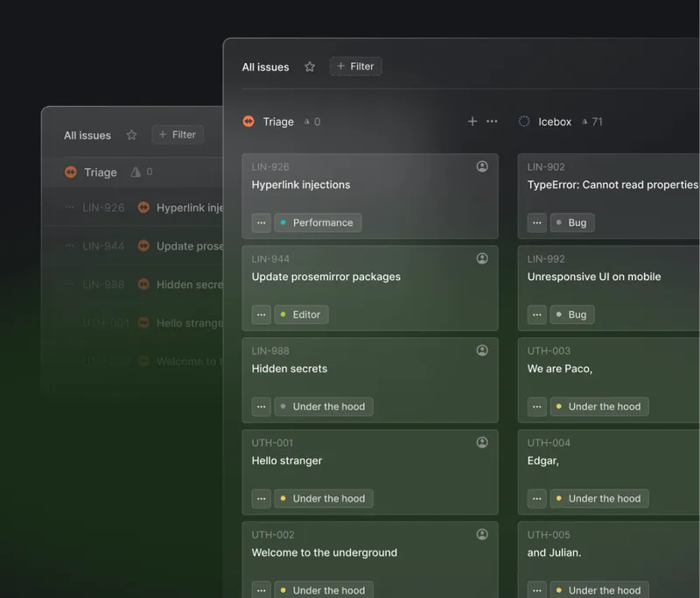Select the Triage column title in board
Screen dimensions: 700x598
tap(278, 122)
